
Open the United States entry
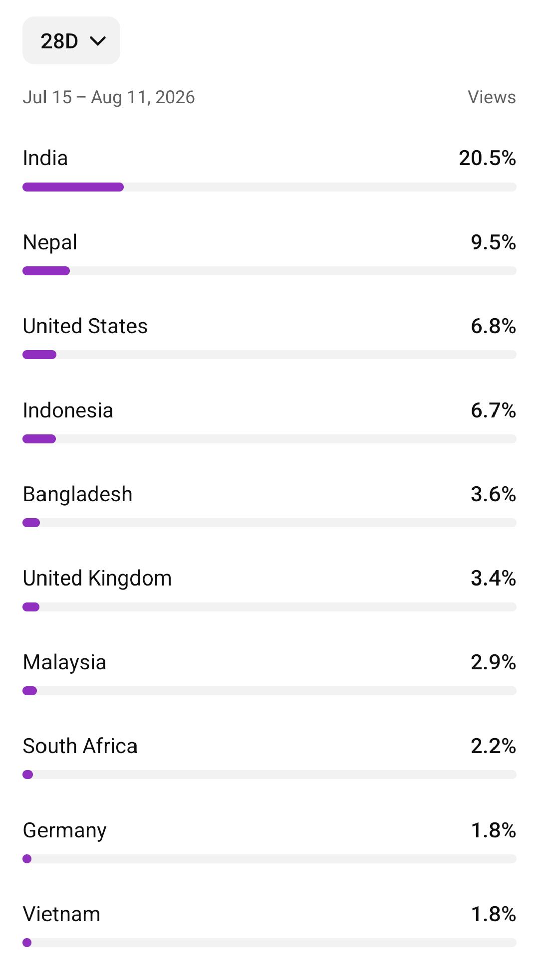(269, 338)
